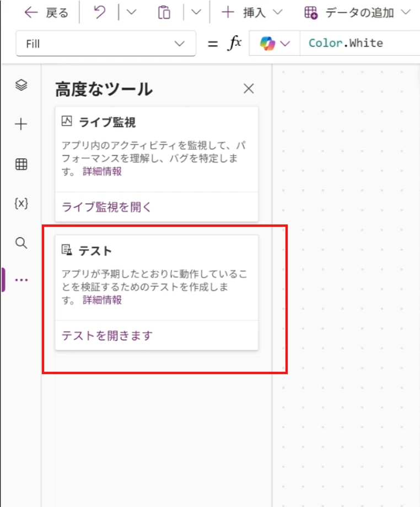
Task: Click ライブ監視を開く
Action: point(106,207)
